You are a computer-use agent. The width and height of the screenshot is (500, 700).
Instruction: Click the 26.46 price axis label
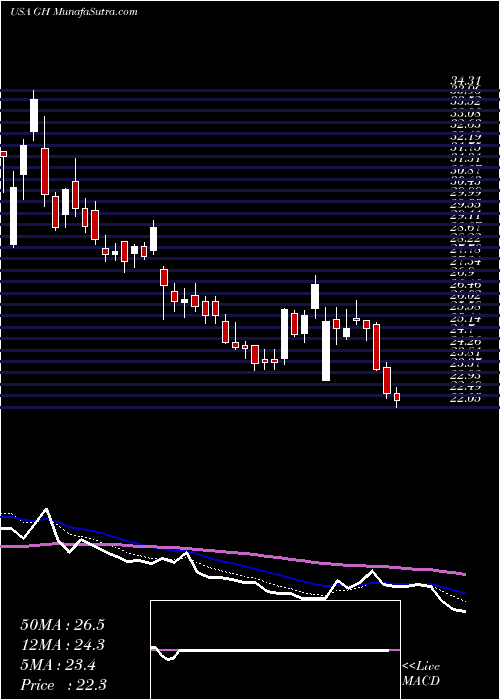(x=465, y=284)
